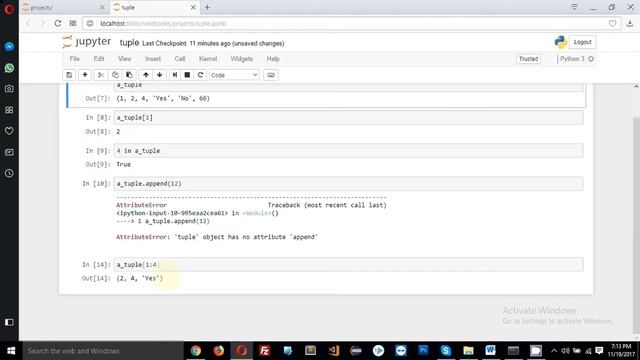
Task: Click the 4 in a_tuple input cell
Action: pyautogui.click(x=349, y=151)
